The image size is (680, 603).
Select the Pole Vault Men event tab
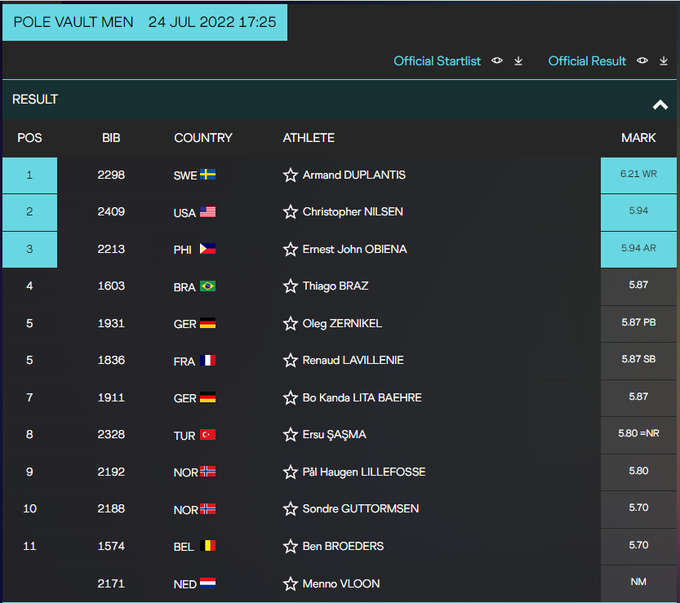(x=144, y=22)
